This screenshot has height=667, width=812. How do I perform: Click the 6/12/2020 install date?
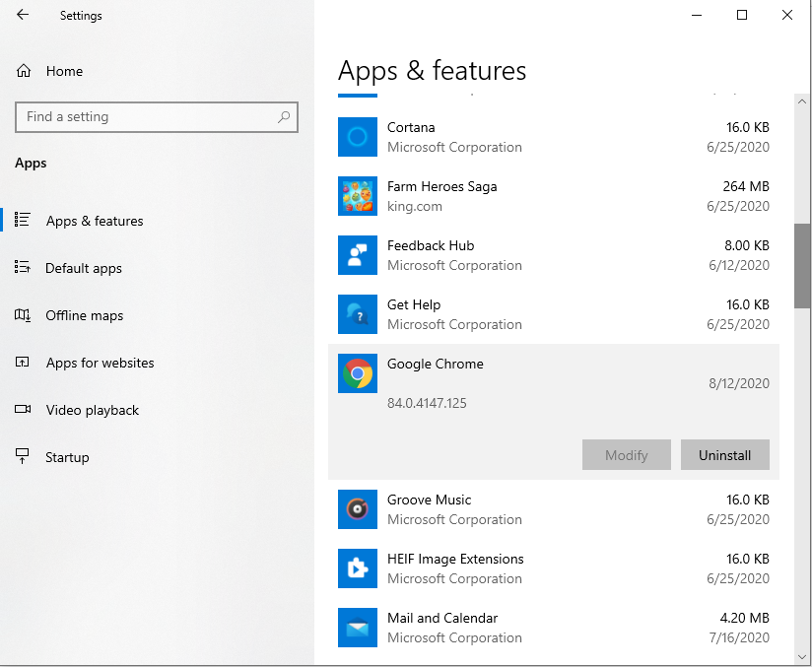[739, 265]
